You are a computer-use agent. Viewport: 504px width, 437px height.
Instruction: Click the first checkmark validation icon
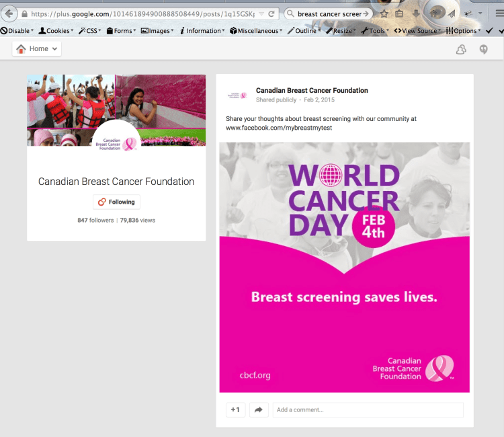[489, 30]
